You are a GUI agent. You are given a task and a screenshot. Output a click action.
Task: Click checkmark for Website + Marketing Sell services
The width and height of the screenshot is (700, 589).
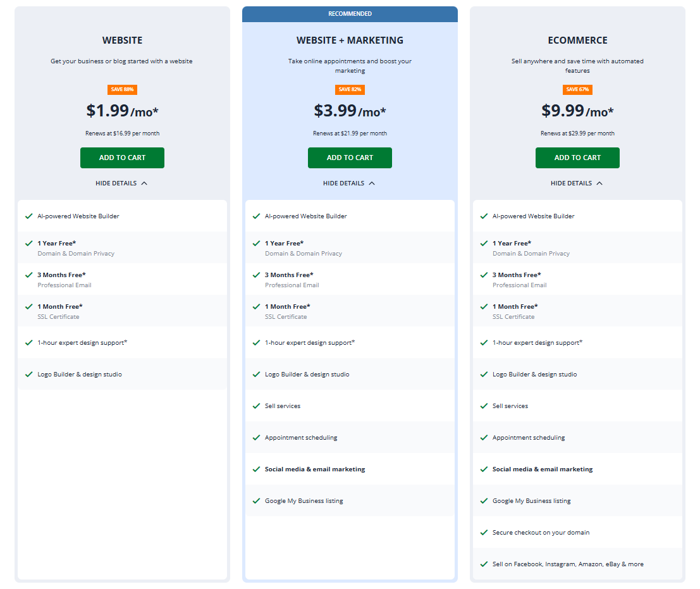click(x=256, y=406)
